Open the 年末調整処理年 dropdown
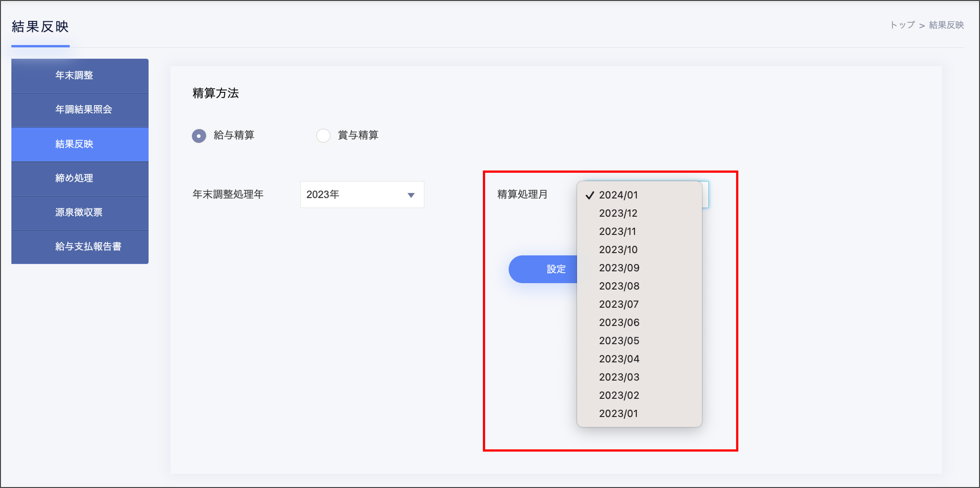Viewport: 980px width, 488px height. (x=362, y=194)
